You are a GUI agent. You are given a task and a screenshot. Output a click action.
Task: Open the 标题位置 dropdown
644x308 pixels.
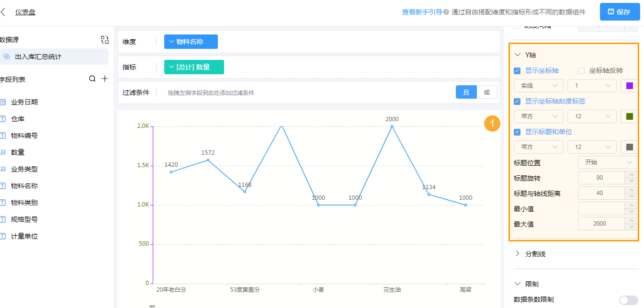608,162
